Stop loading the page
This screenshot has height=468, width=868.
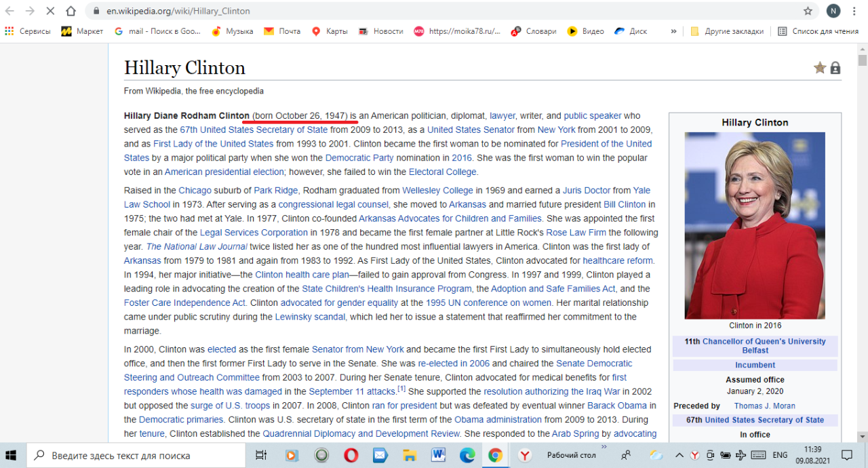[51, 11]
